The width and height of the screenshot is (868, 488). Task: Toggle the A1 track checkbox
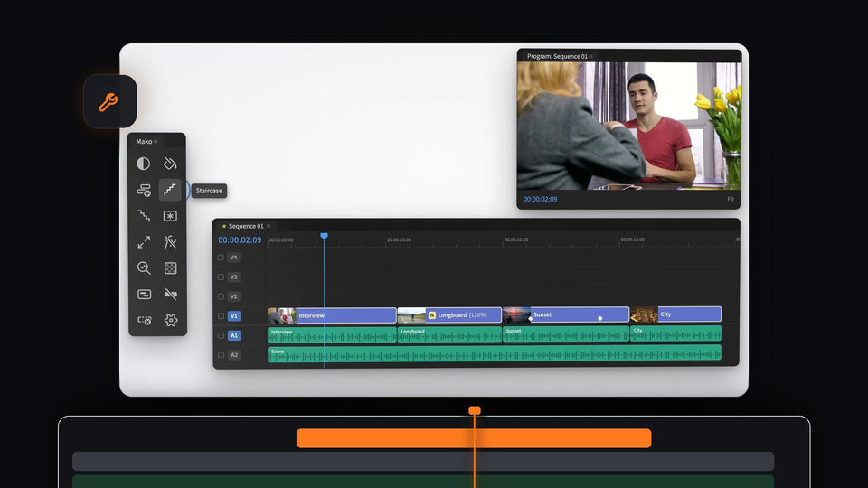[221, 335]
